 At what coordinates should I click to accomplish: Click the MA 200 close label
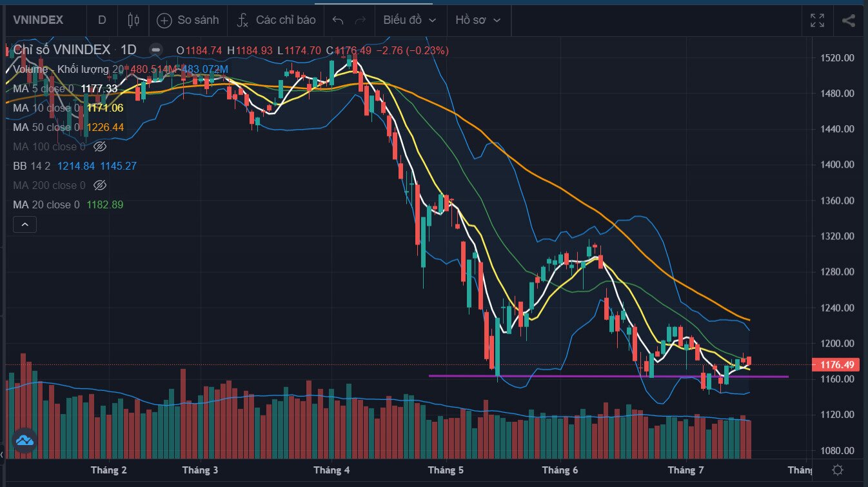pos(49,185)
